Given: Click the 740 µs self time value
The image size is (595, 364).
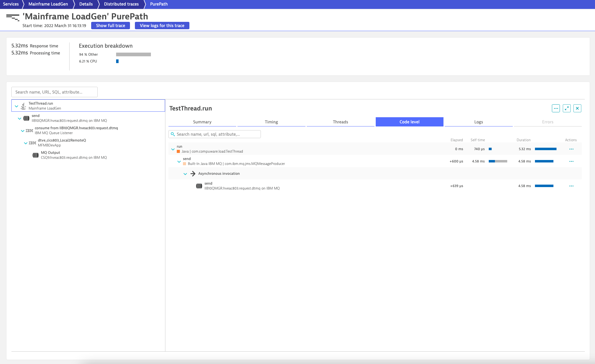Looking at the screenshot, I should (x=479, y=149).
